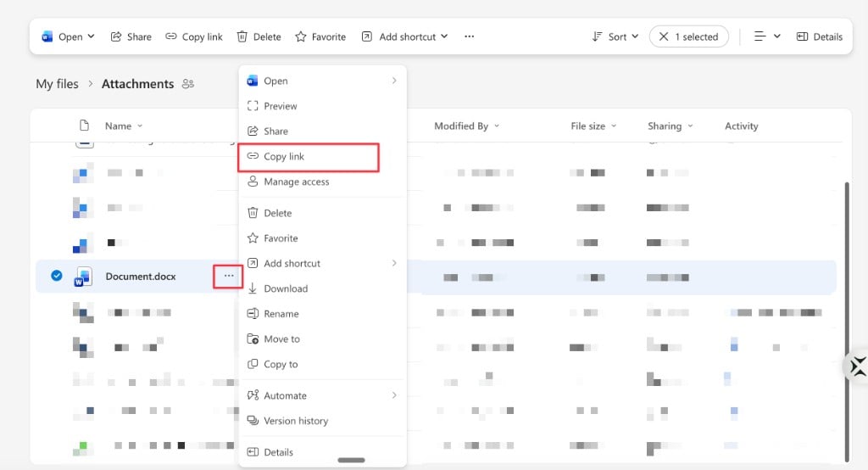Click the context menu bottom scroll handle
Screen dimensions: 868x470
(351, 460)
